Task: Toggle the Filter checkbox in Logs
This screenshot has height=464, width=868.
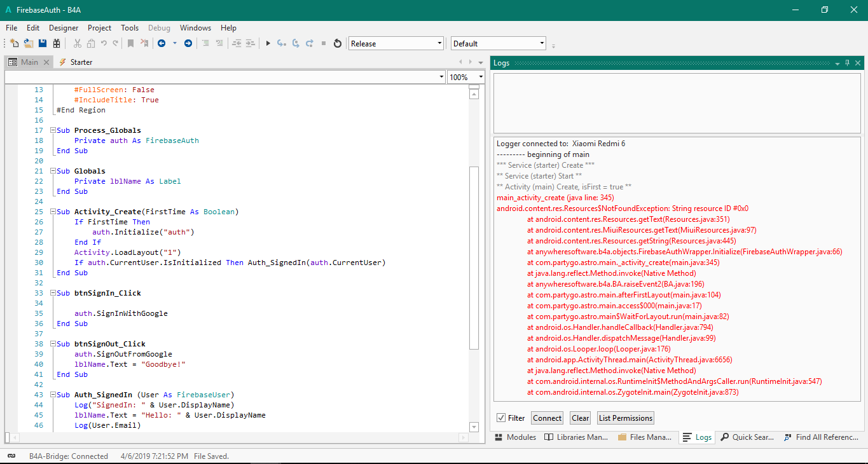Action: (x=501, y=418)
